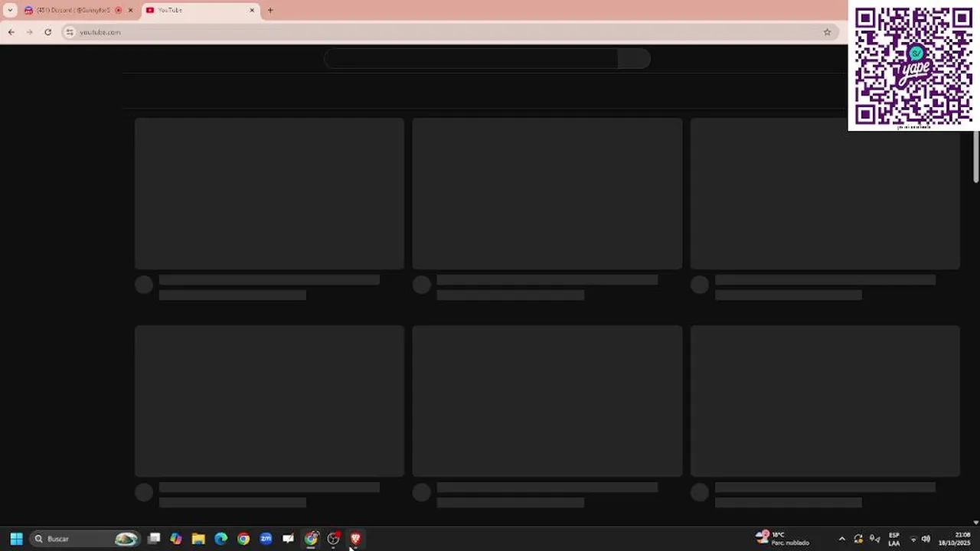
Task: Open the white board-shaped taskbar app icon
Action: coord(288,539)
